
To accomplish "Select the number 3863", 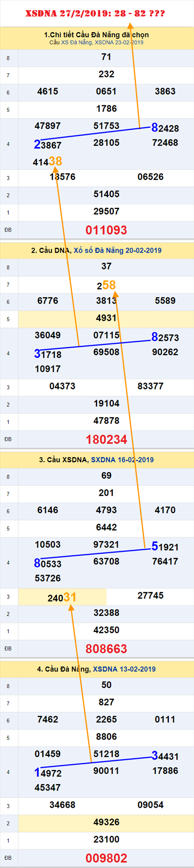I will (x=165, y=91).
